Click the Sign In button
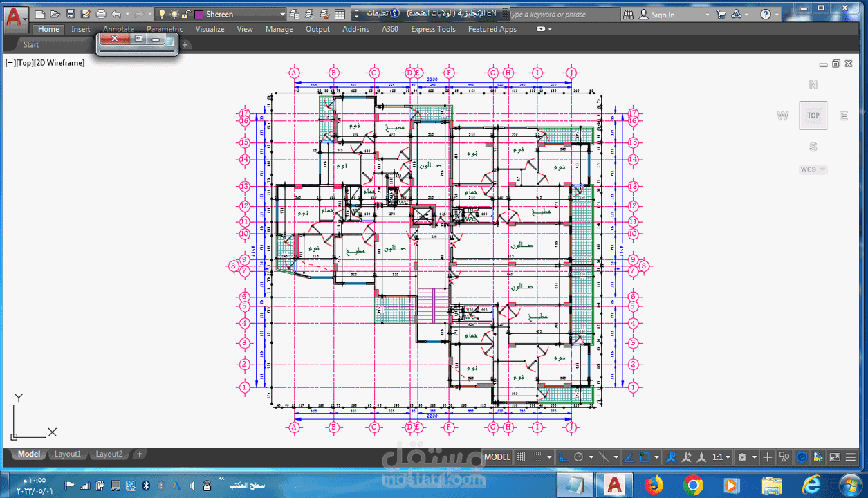 [657, 15]
